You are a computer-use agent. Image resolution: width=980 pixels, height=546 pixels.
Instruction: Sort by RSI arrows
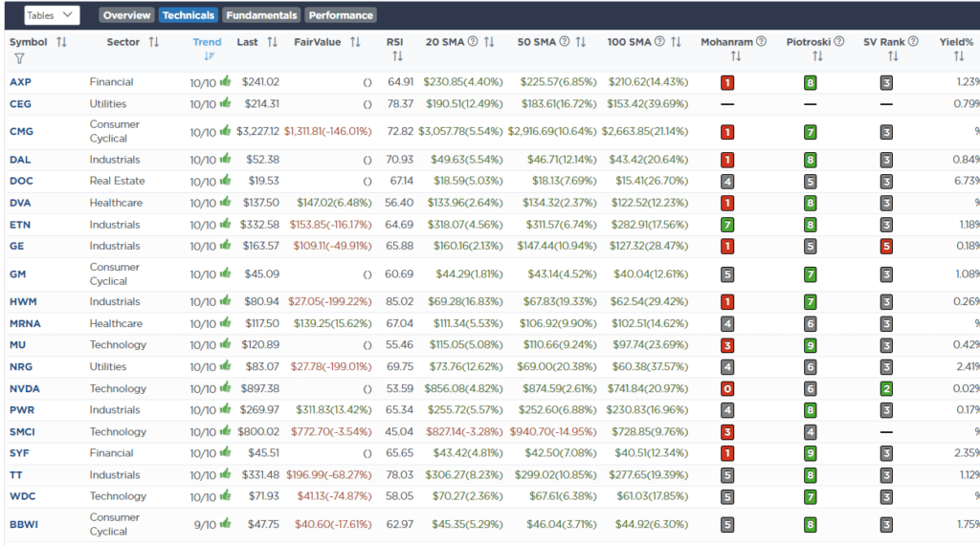pyautogui.click(x=397, y=56)
